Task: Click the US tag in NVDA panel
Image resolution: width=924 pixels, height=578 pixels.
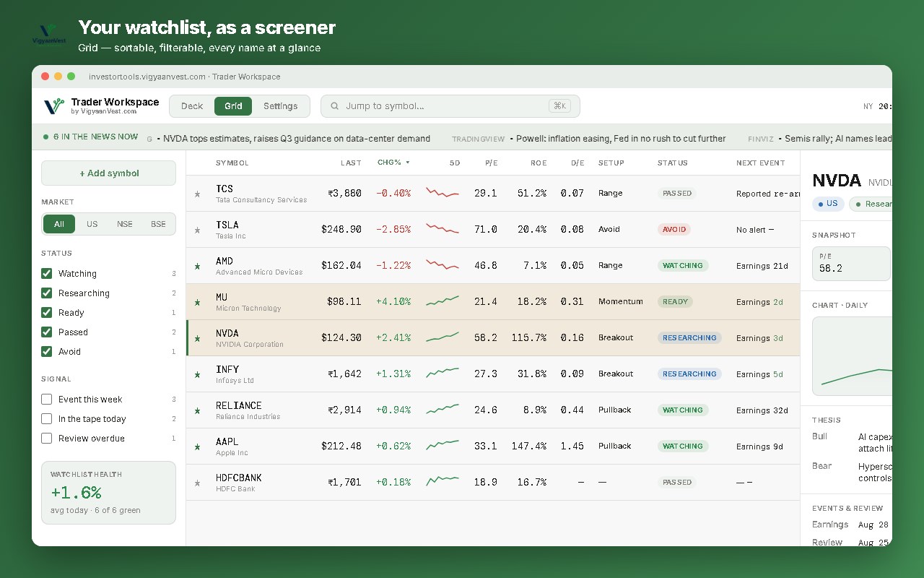Action: pyautogui.click(x=828, y=204)
